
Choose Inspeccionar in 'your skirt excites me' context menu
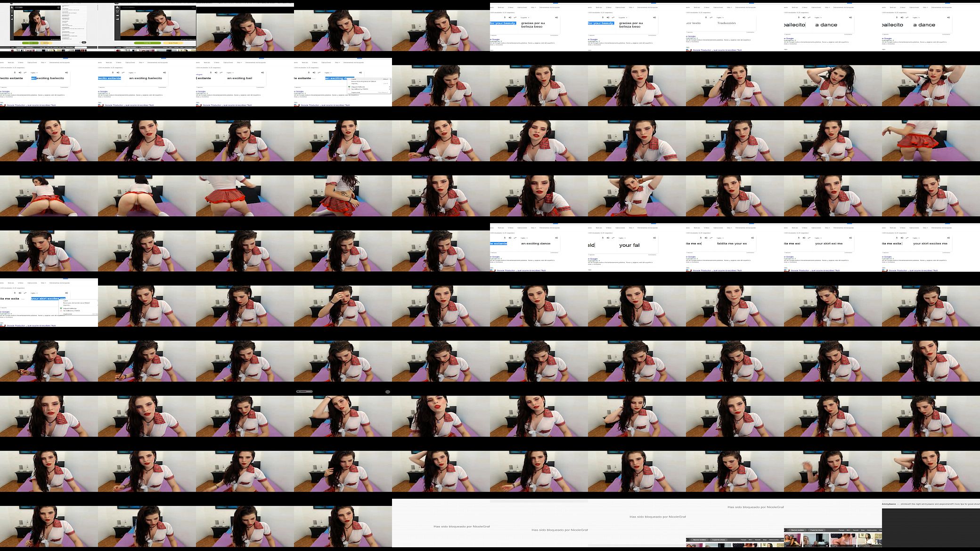[68, 314]
